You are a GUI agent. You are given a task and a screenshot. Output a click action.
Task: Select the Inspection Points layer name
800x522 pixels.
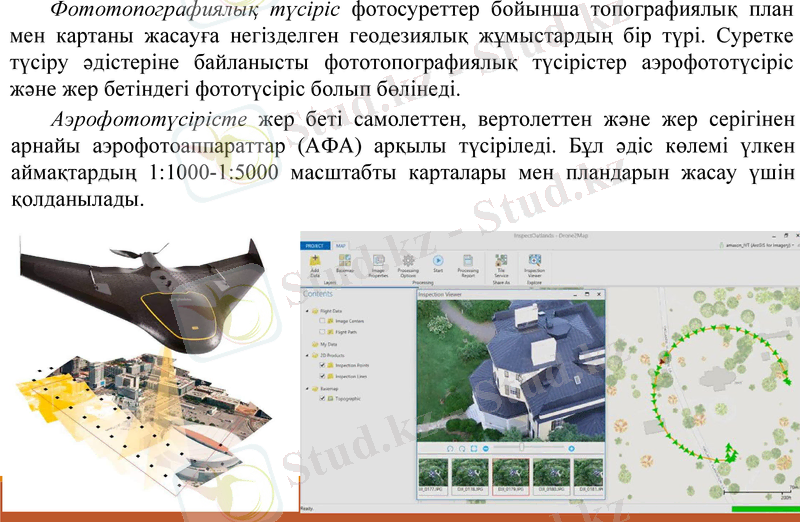(x=352, y=365)
